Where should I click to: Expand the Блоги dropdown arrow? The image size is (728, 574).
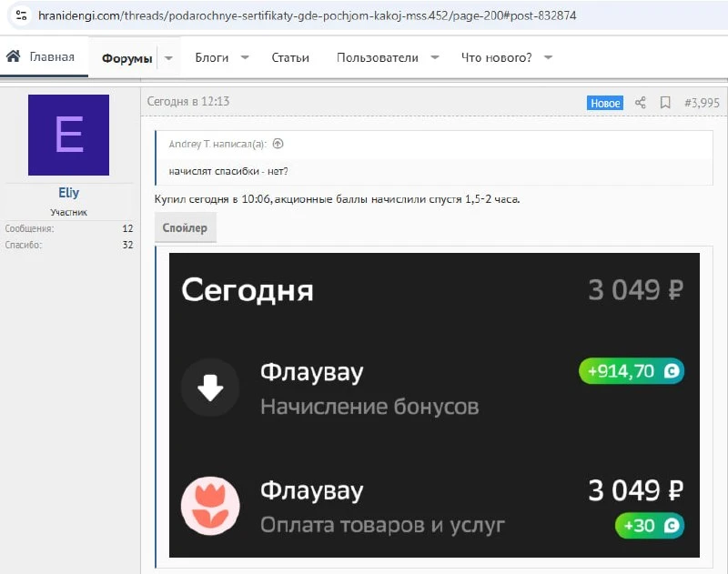click(x=245, y=57)
